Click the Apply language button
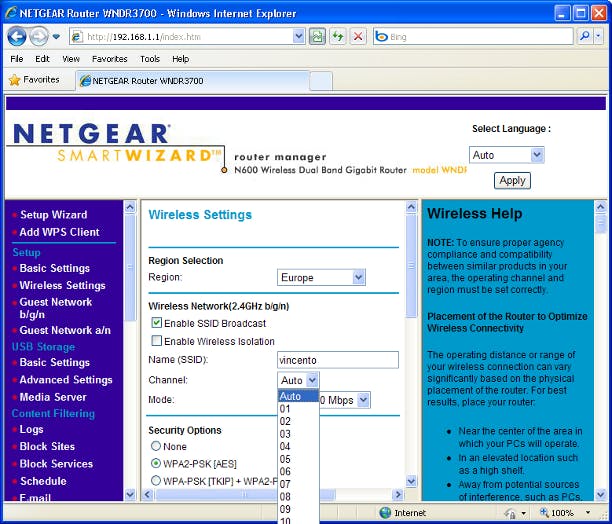The width and height of the screenshot is (612, 524). (512, 181)
